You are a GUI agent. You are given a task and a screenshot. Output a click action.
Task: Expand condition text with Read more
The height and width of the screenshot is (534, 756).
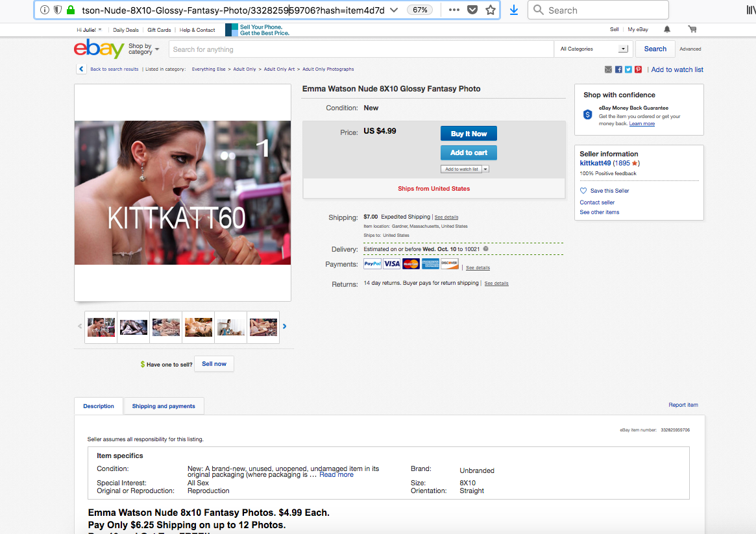click(336, 475)
